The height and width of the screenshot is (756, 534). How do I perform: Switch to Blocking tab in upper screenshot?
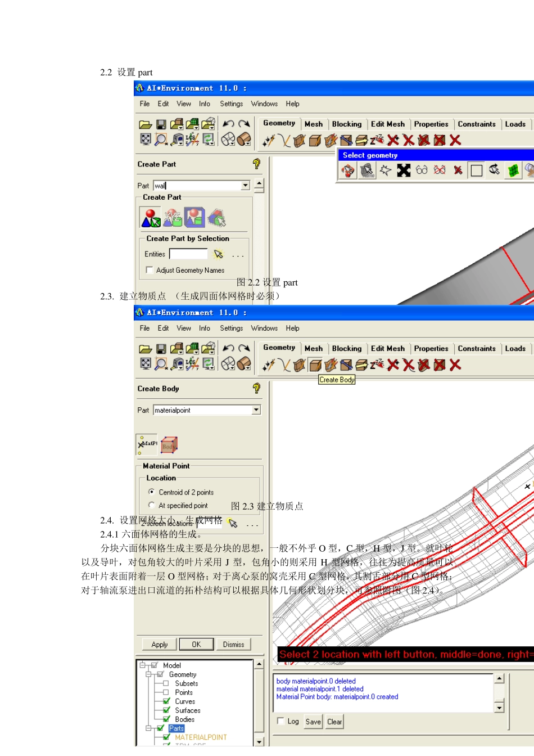(347, 124)
